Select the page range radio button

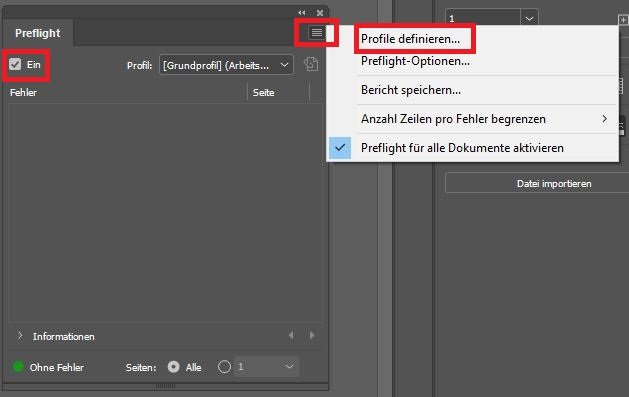tap(224, 367)
